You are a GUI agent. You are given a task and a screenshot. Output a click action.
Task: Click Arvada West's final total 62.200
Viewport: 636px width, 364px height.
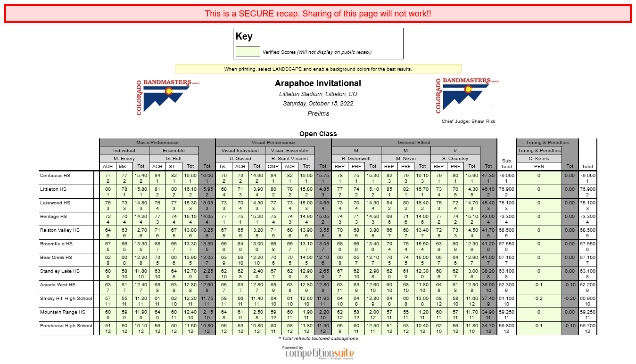pos(587,285)
